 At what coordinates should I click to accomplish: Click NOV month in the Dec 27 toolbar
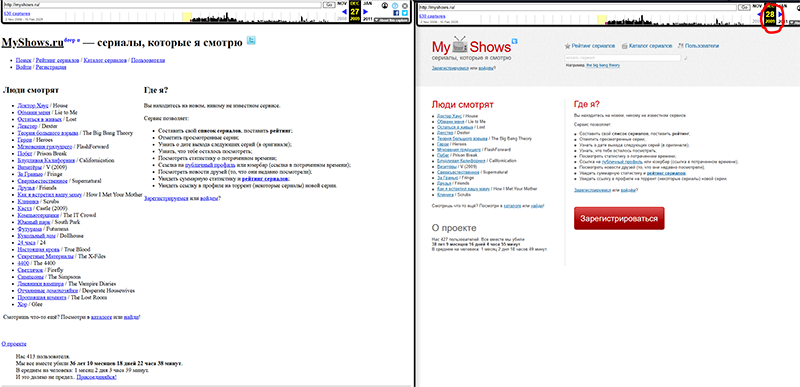[343, 3]
